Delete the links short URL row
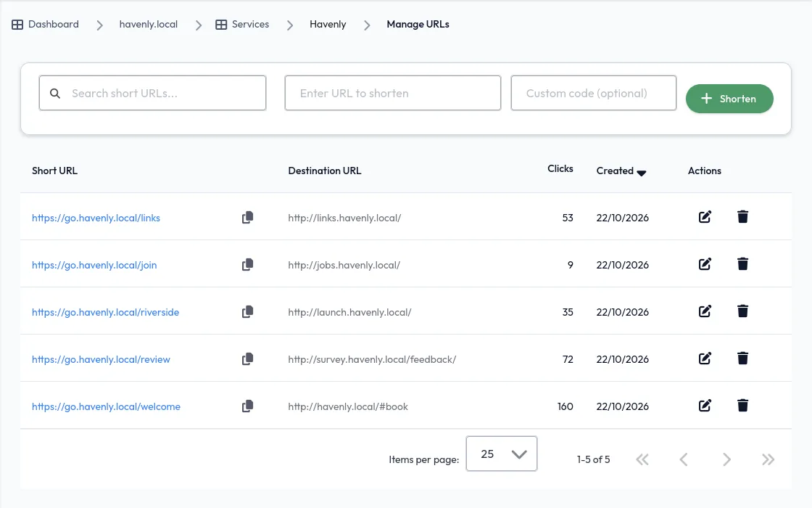 click(x=742, y=217)
